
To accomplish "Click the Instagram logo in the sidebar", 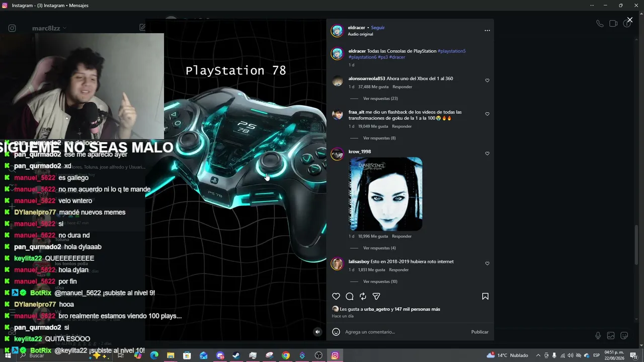I will 12,28.
